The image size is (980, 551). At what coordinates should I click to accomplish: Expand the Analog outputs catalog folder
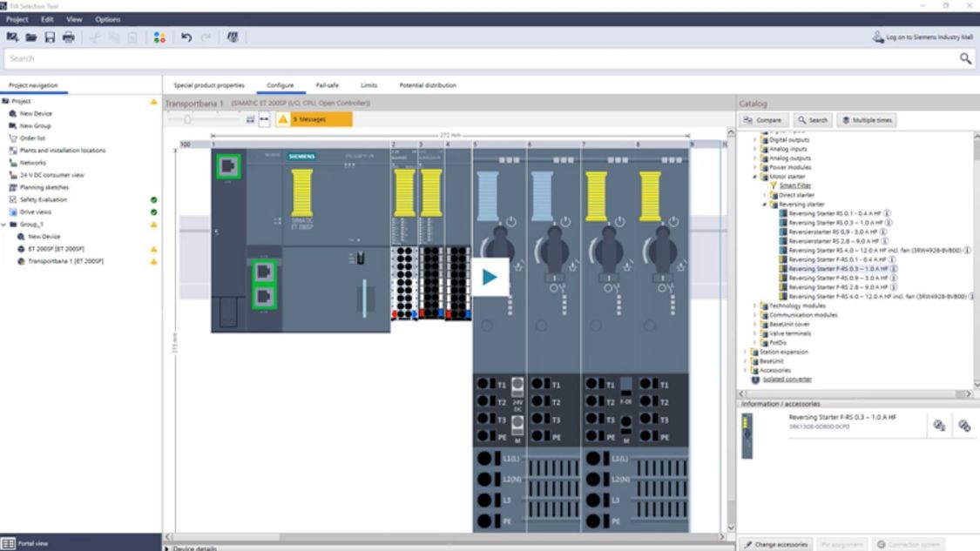[x=755, y=158]
